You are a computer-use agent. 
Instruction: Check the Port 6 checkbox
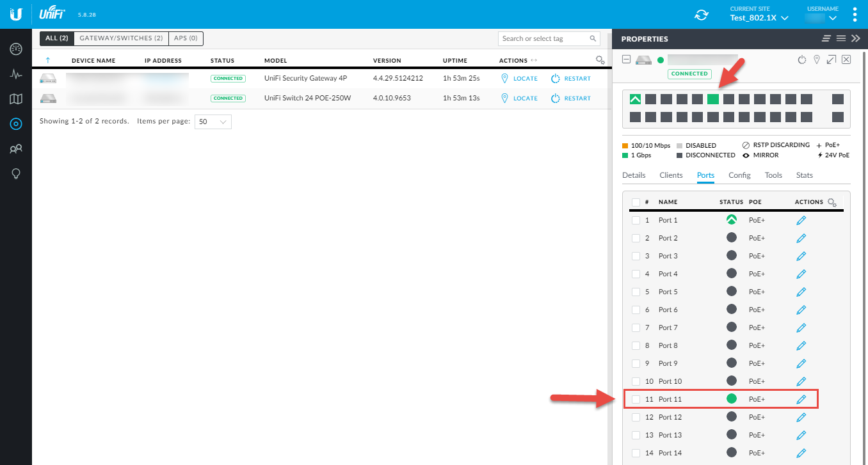[x=636, y=310]
